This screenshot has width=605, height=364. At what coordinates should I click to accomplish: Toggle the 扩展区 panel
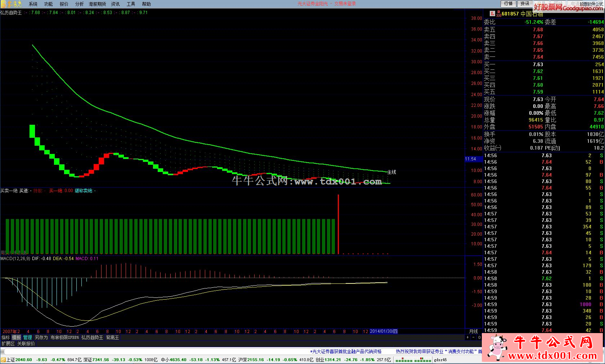pos(8,343)
